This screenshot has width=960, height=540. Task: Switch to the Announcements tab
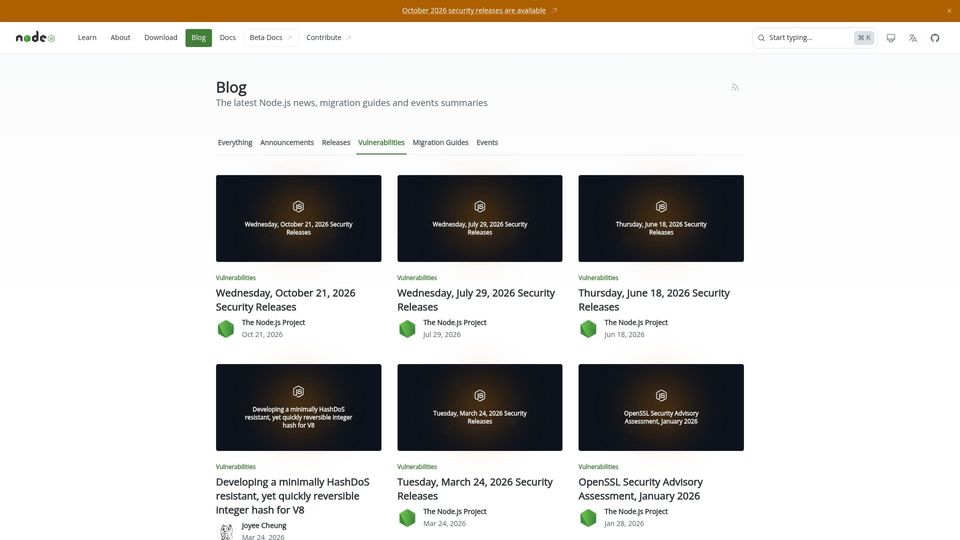[x=287, y=143]
